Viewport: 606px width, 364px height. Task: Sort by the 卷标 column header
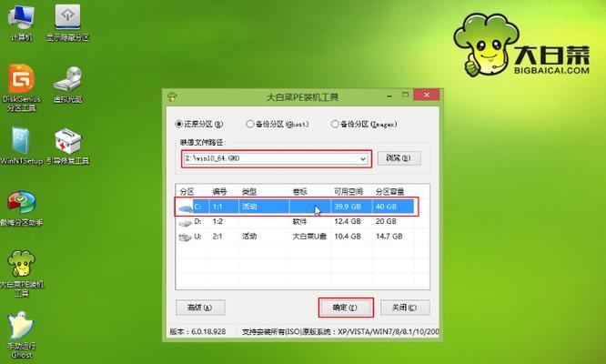click(299, 192)
